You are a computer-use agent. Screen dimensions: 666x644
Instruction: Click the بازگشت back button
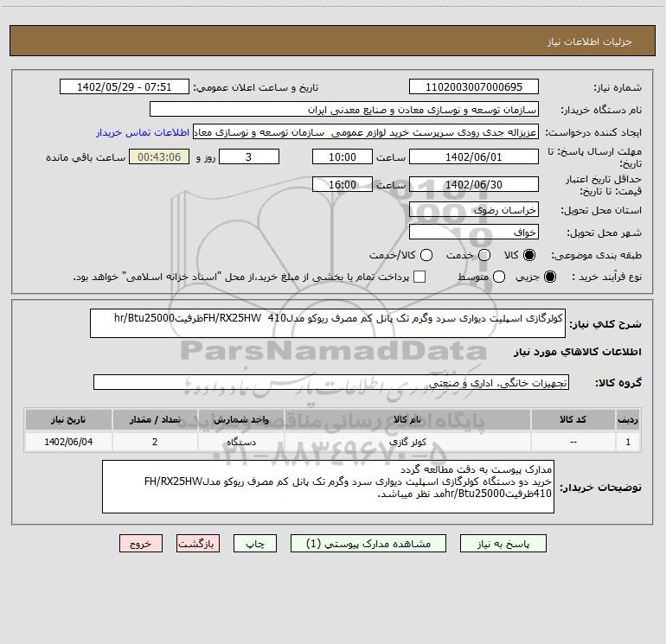pyautogui.click(x=198, y=544)
